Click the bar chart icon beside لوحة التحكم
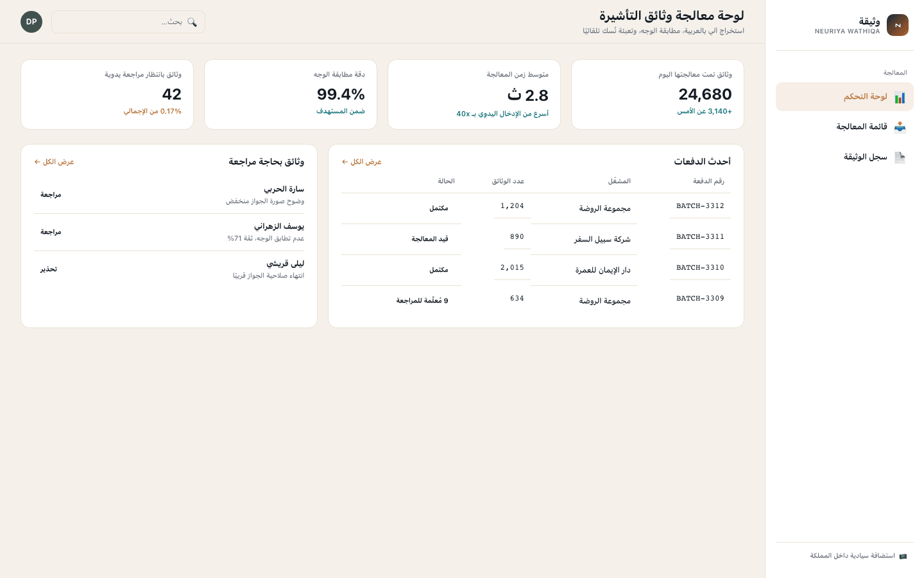 tap(900, 97)
